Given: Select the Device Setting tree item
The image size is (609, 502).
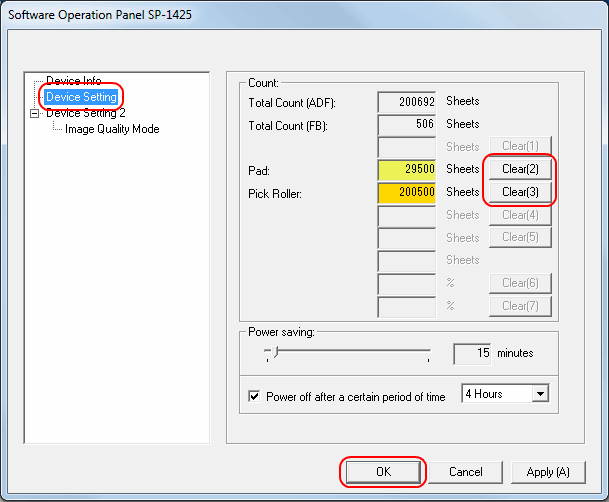Looking at the screenshot, I should (81, 97).
